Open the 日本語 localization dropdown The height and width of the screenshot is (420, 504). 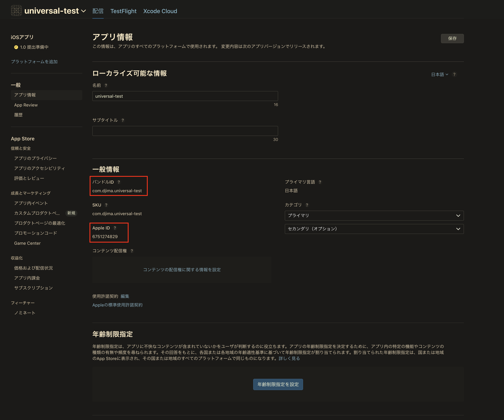[x=439, y=75]
